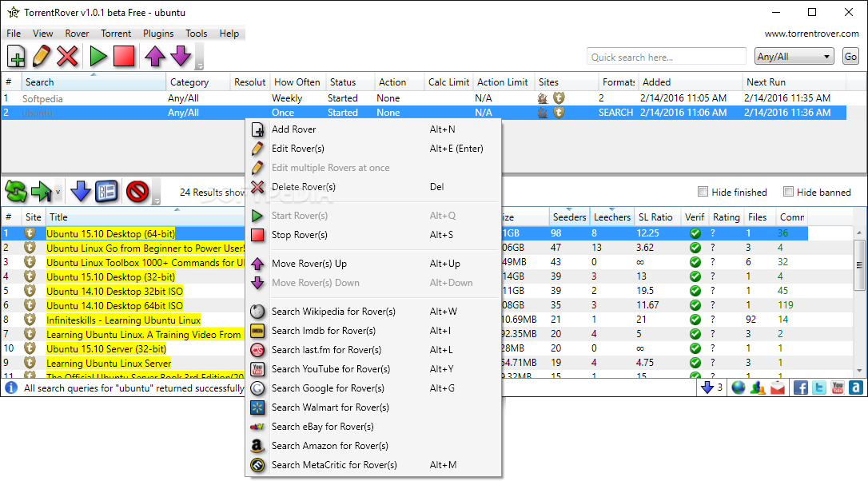Choose Search Wikipedia for Rover(s)
This screenshot has width=868, height=481.
pyautogui.click(x=372, y=311)
